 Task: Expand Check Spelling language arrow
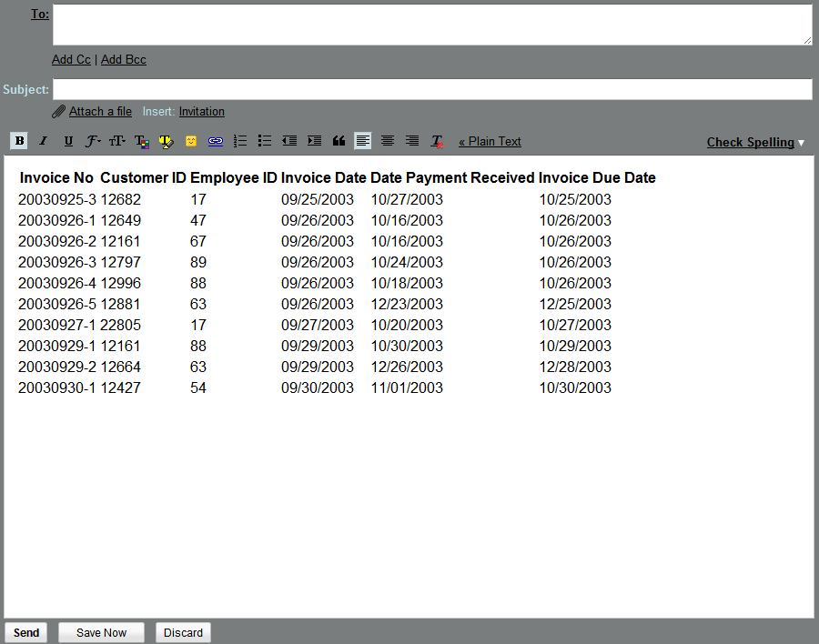801,143
